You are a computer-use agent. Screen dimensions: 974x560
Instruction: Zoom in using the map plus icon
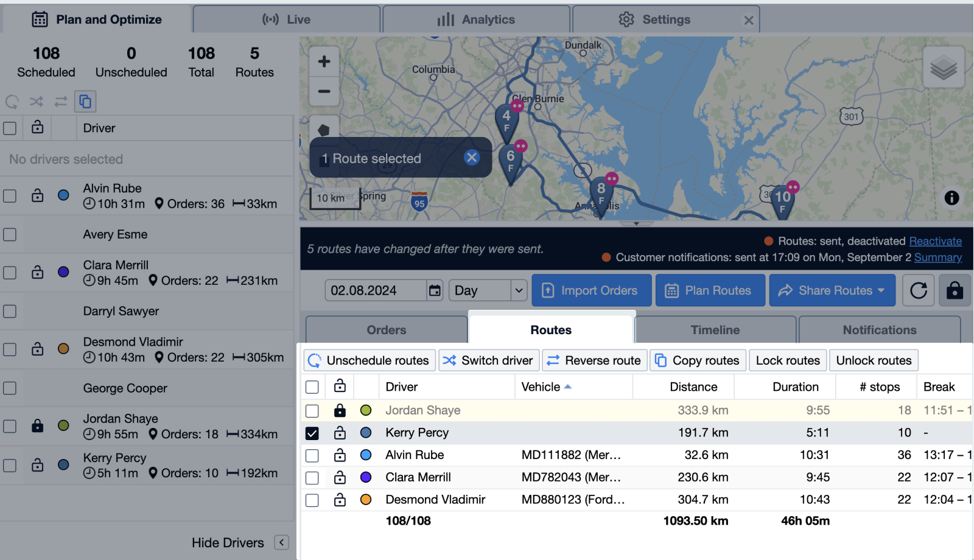324,61
